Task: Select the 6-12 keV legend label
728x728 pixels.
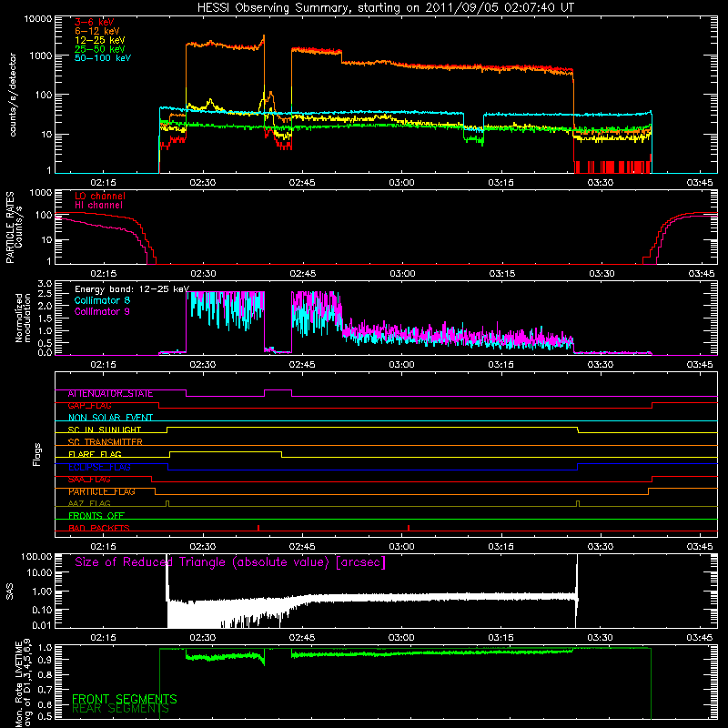Action: (97, 31)
